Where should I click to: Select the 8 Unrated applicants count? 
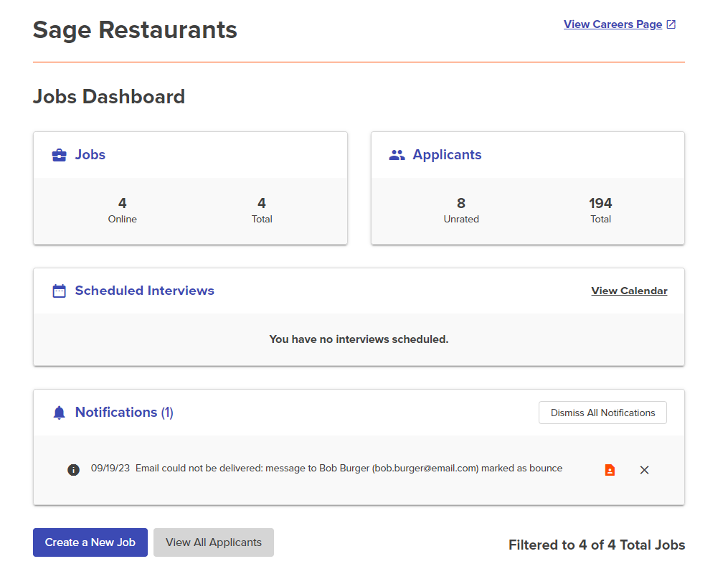tap(461, 204)
